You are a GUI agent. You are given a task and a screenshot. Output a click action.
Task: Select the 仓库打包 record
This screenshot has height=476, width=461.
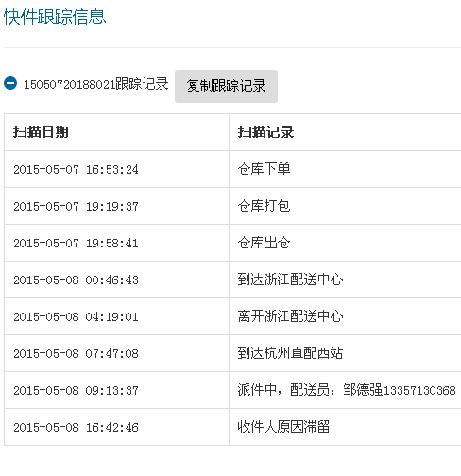[x=264, y=206]
